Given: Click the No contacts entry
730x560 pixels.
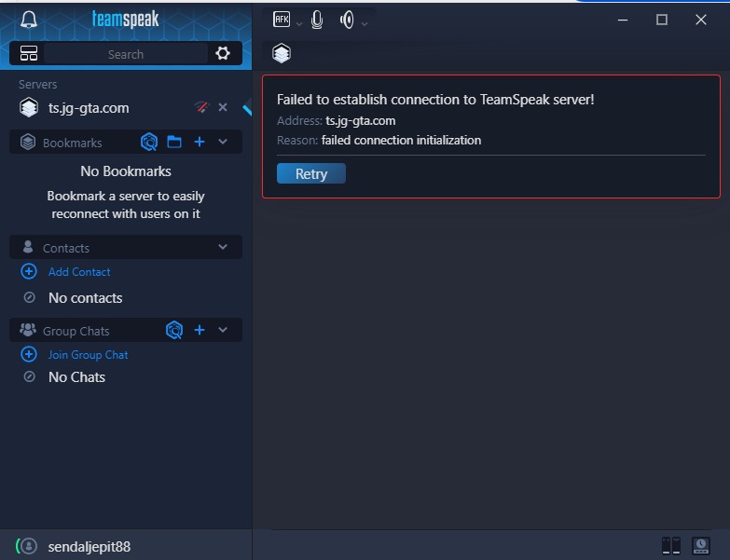Looking at the screenshot, I should [x=85, y=297].
